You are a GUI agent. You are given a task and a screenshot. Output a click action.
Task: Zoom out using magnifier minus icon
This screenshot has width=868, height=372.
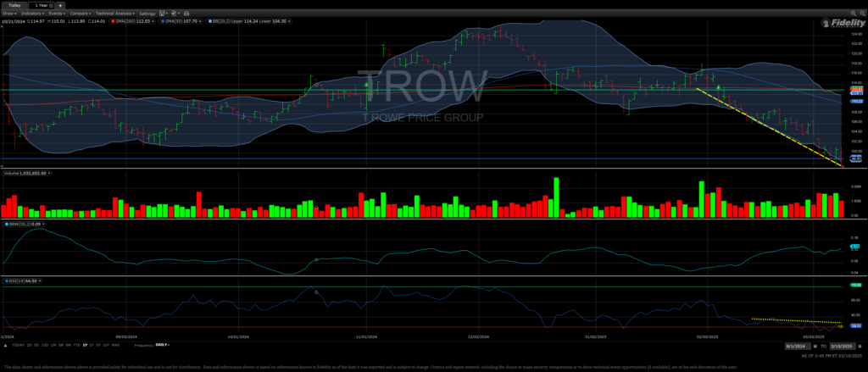coord(861,14)
